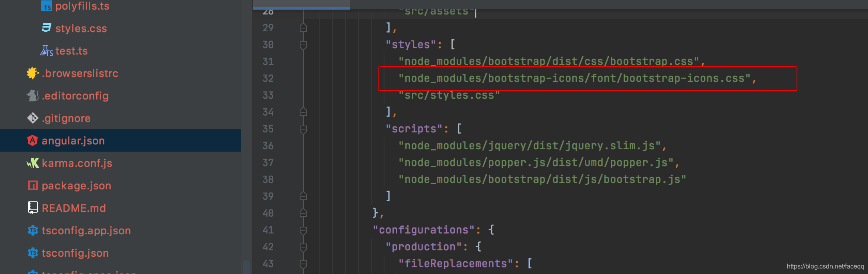Select .gitignore in the project tree
This screenshot has height=274, width=868.
[x=66, y=118]
